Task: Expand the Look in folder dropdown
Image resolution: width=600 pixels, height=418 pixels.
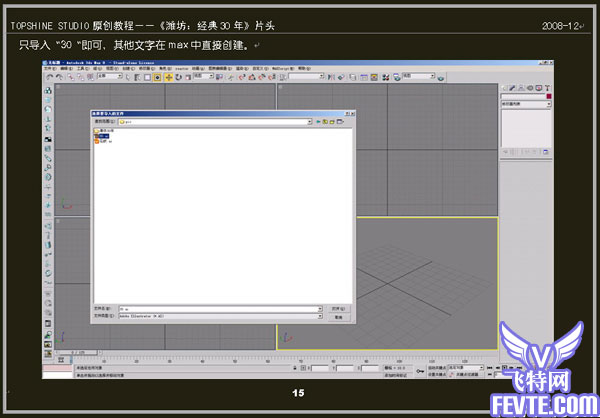Action: tap(310, 122)
